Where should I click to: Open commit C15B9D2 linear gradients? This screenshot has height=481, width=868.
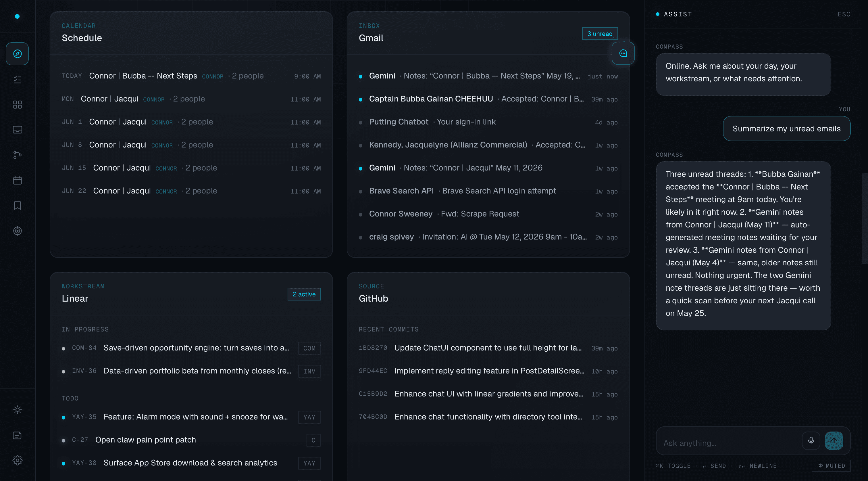tap(488, 394)
